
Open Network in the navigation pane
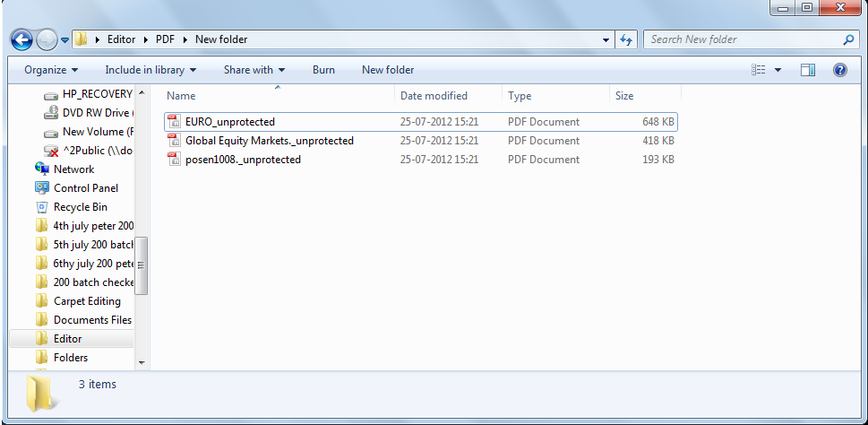tap(73, 169)
